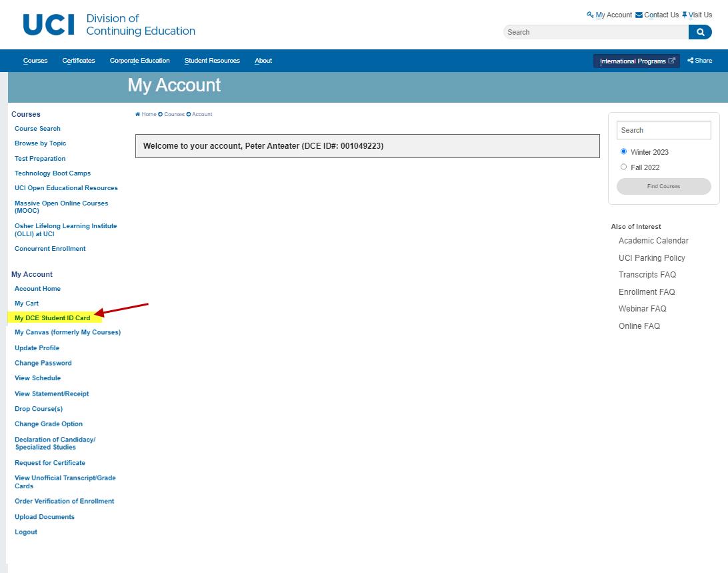This screenshot has height=573, width=728.
Task: Open the Certificates menu item
Action: point(78,60)
